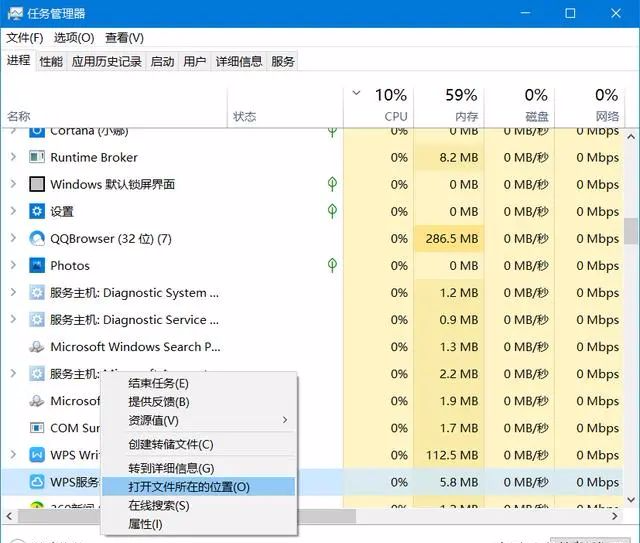Image resolution: width=640 pixels, height=543 pixels.
Task: Select the Microsoft Windows Search P... row name
Action: (135, 347)
